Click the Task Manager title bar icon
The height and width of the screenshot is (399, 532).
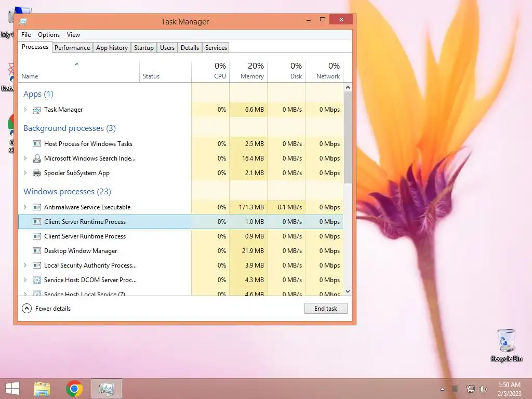click(23, 21)
